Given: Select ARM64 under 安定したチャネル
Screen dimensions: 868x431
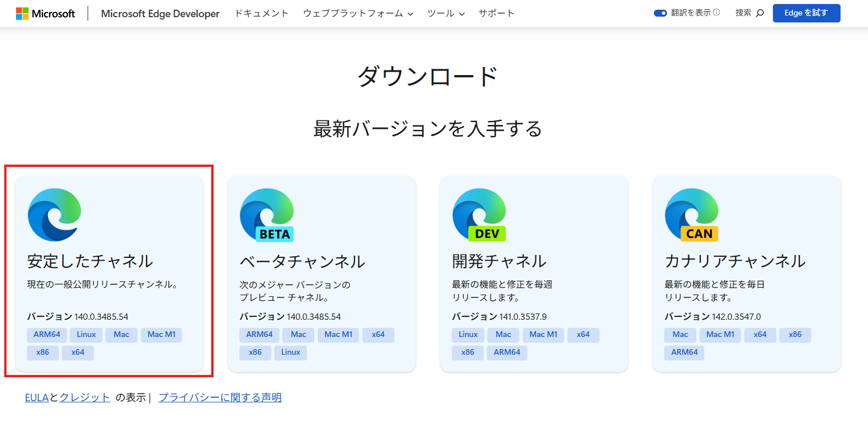Looking at the screenshot, I should 47,335.
